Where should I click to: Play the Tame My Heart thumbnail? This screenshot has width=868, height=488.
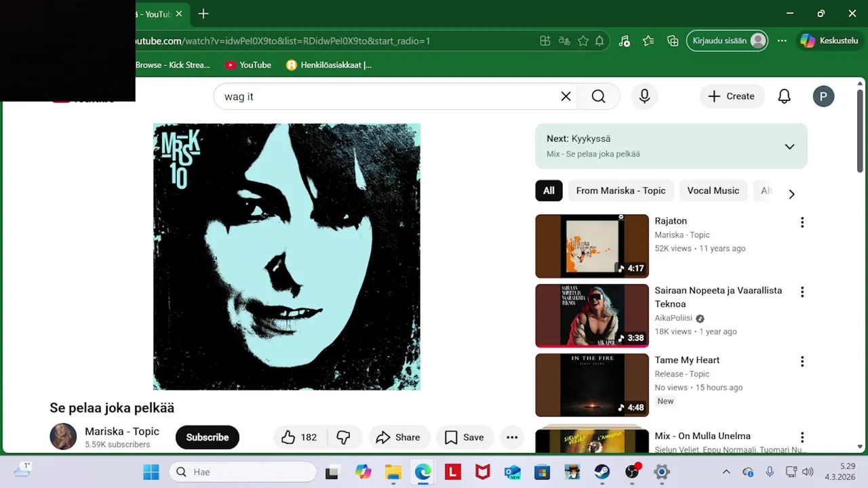click(x=592, y=385)
